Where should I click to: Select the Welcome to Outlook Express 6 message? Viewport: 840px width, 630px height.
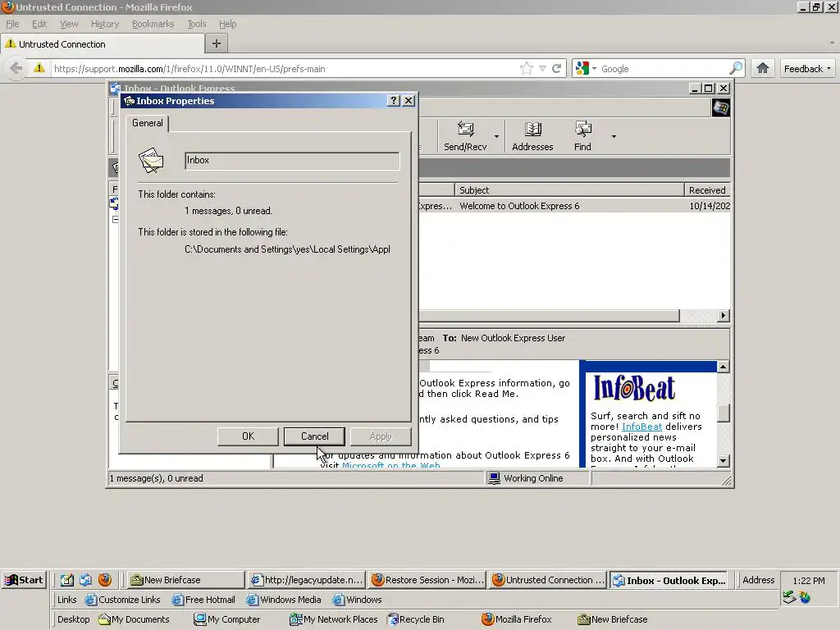[x=519, y=206]
